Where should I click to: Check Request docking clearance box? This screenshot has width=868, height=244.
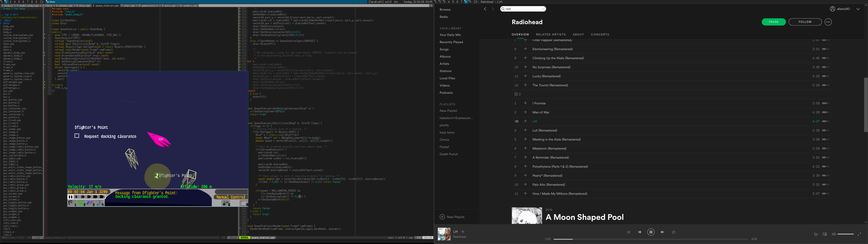pos(77,136)
